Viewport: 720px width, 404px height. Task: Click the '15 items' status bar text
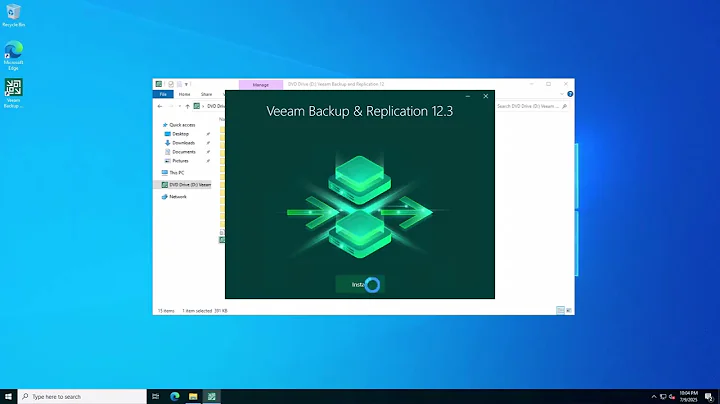(166, 311)
